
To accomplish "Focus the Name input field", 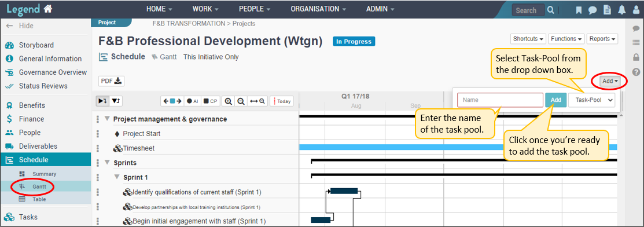I will click(501, 100).
